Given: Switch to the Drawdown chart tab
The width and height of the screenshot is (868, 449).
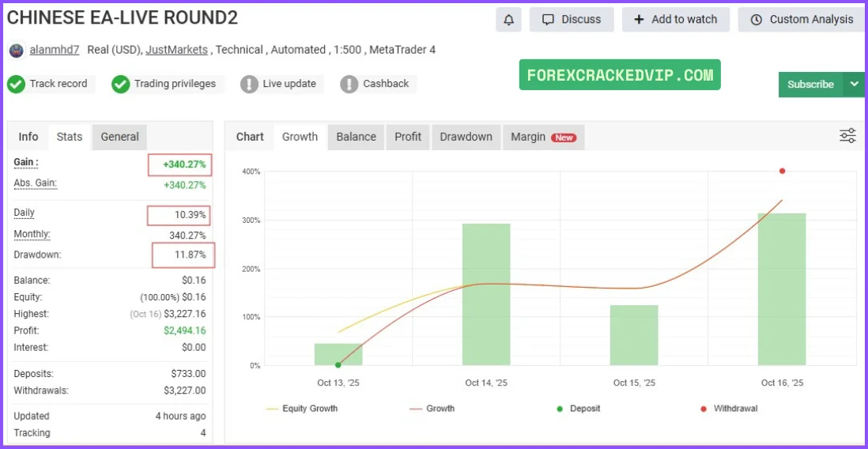Looking at the screenshot, I should [x=466, y=137].
